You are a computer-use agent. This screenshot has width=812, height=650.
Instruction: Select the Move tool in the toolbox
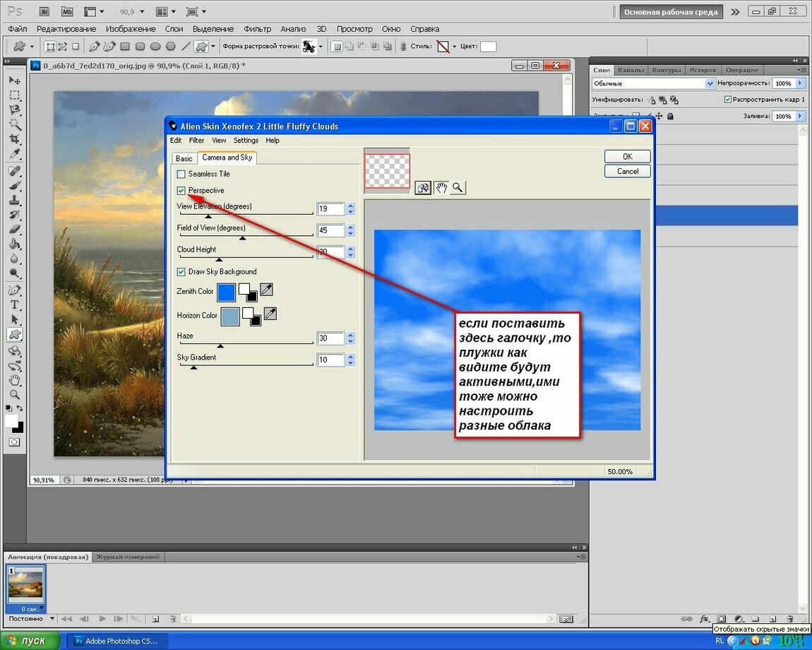click(x=15, y=81)
